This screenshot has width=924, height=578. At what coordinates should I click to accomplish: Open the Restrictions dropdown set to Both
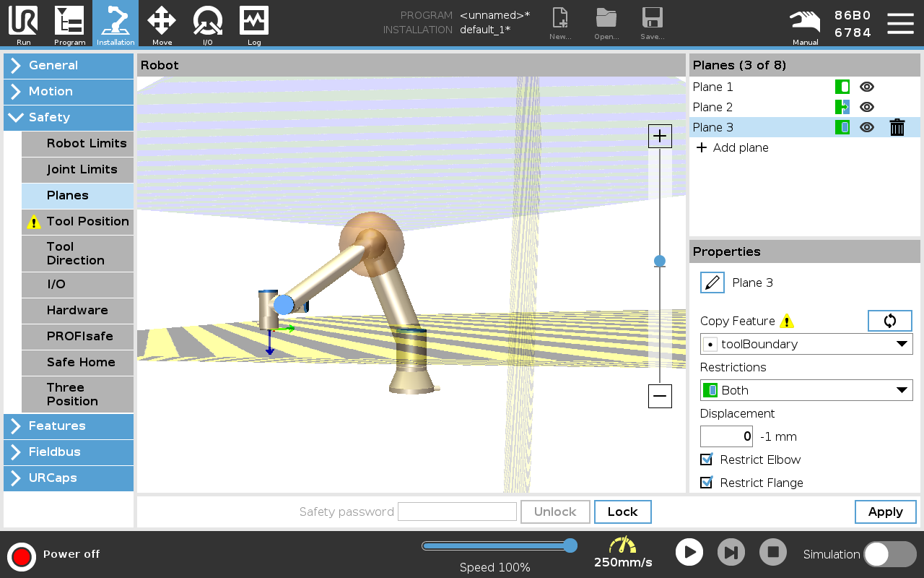point(806,390)
